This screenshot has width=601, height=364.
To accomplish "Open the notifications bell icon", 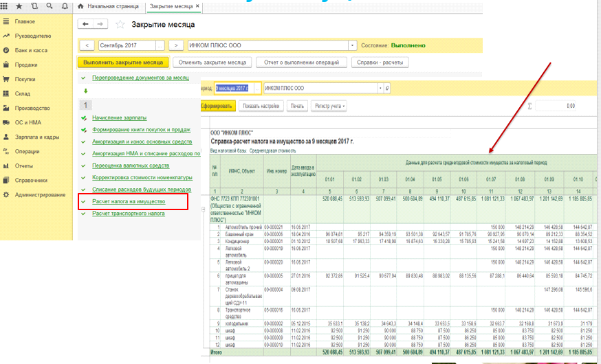I will point(65,6).
